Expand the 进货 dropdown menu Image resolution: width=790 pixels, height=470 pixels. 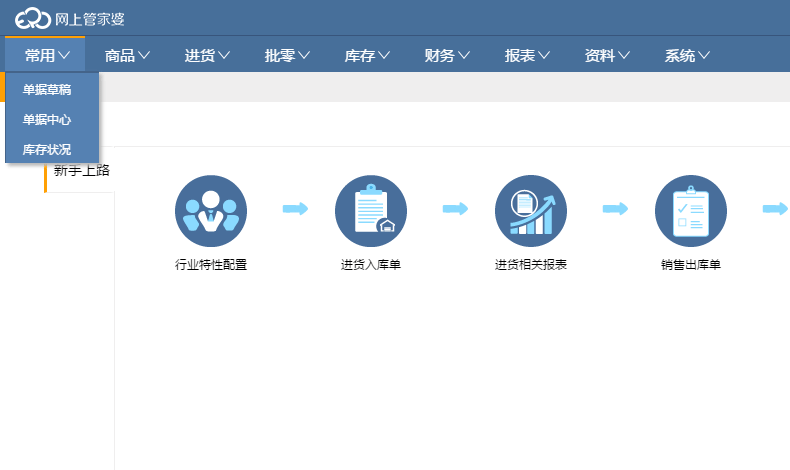point(207,55)
